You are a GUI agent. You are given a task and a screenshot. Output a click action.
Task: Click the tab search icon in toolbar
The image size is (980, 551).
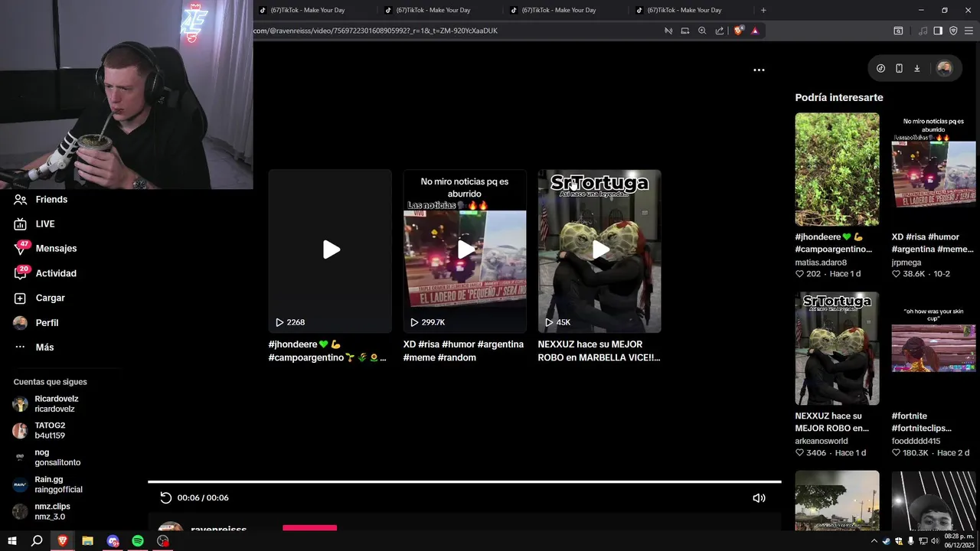[x=898, y=31]
